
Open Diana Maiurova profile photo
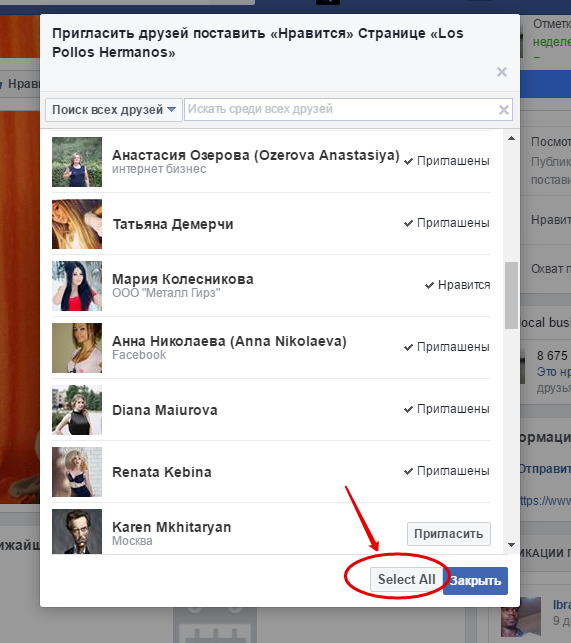click(x=77, y=410)
